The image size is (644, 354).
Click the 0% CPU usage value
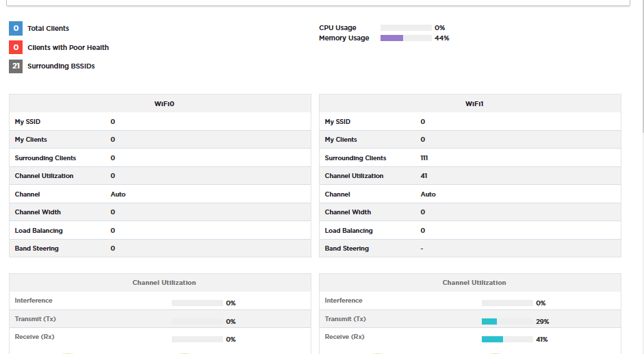(x=440, y=28)
